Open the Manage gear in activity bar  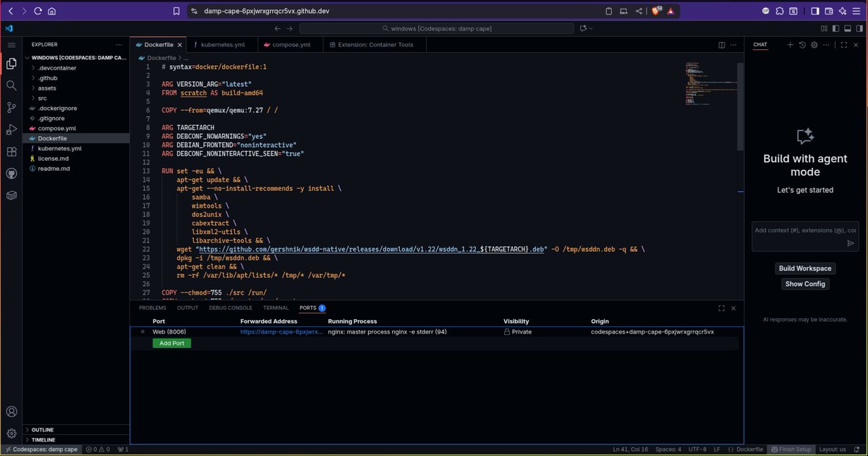(x=12, y=434)
